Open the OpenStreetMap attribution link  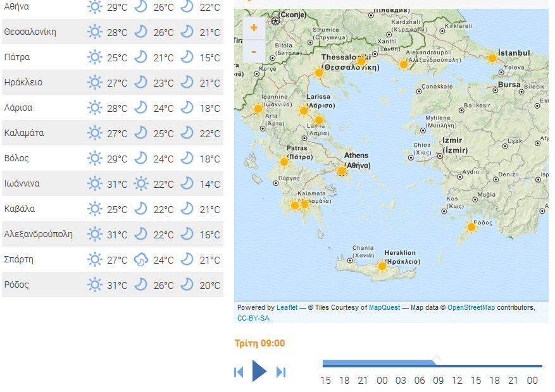click(471, 307)
